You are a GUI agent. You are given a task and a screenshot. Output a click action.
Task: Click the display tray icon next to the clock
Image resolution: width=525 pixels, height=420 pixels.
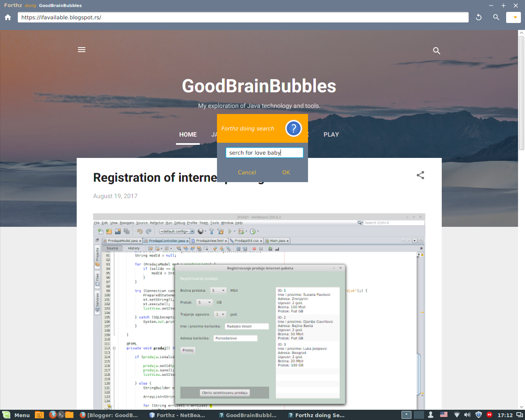pos(519,415)
